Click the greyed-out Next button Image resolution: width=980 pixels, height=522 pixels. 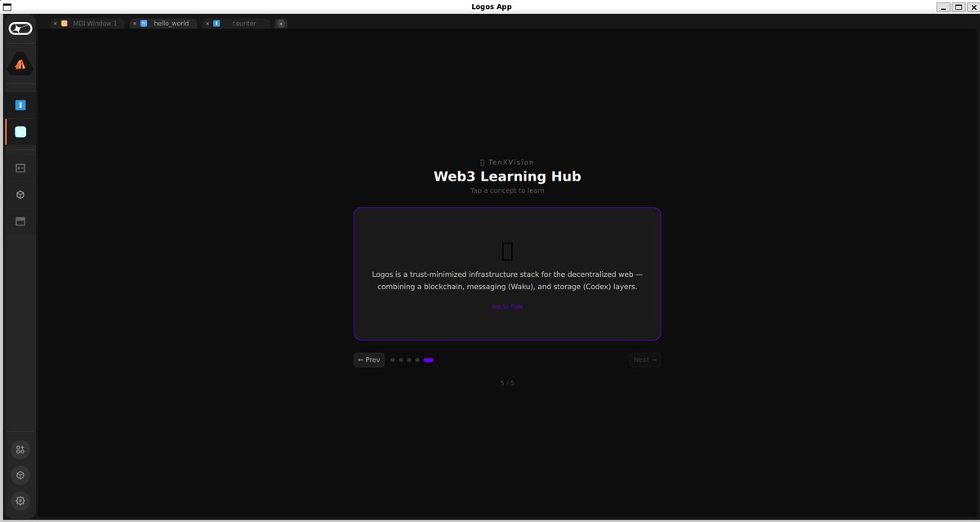pos(645,359)
